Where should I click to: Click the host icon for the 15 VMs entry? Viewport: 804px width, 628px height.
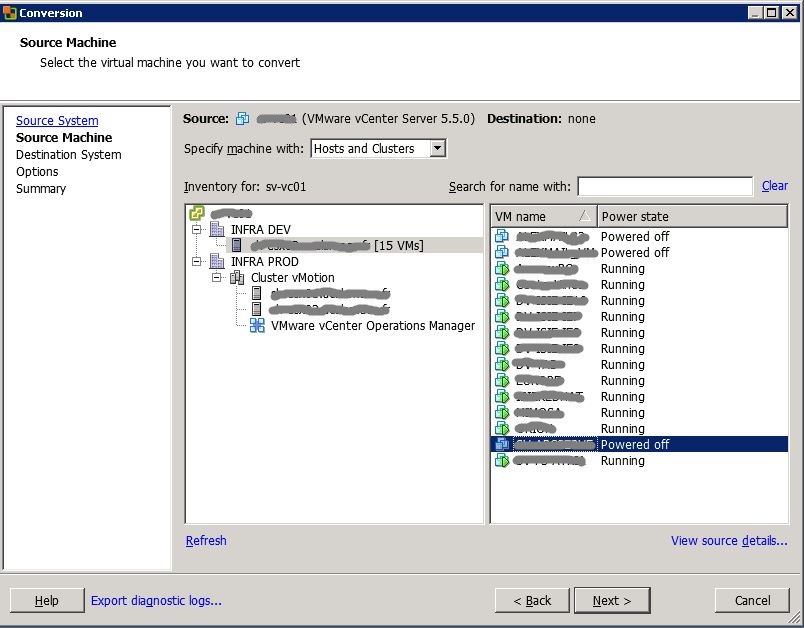pyautogui.click(x=236, y=245)
